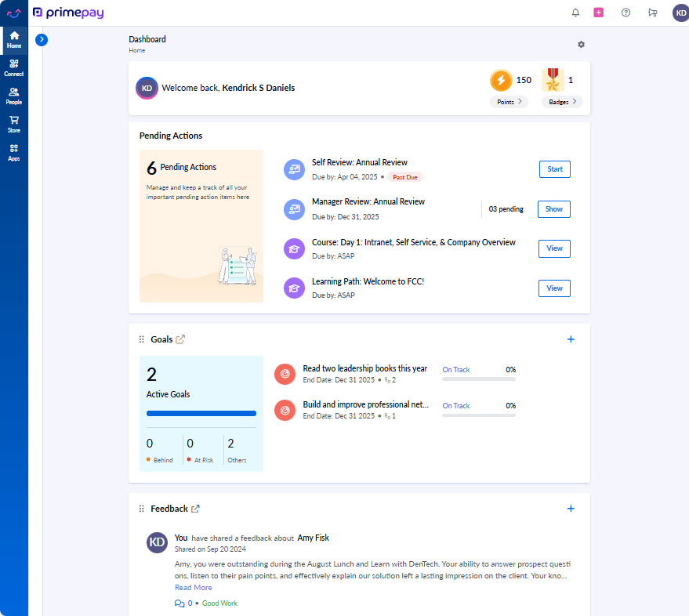This screenshot has width=689, height=616.
Task: Open the KD profile avatar menu
Action: click(680, 13)
